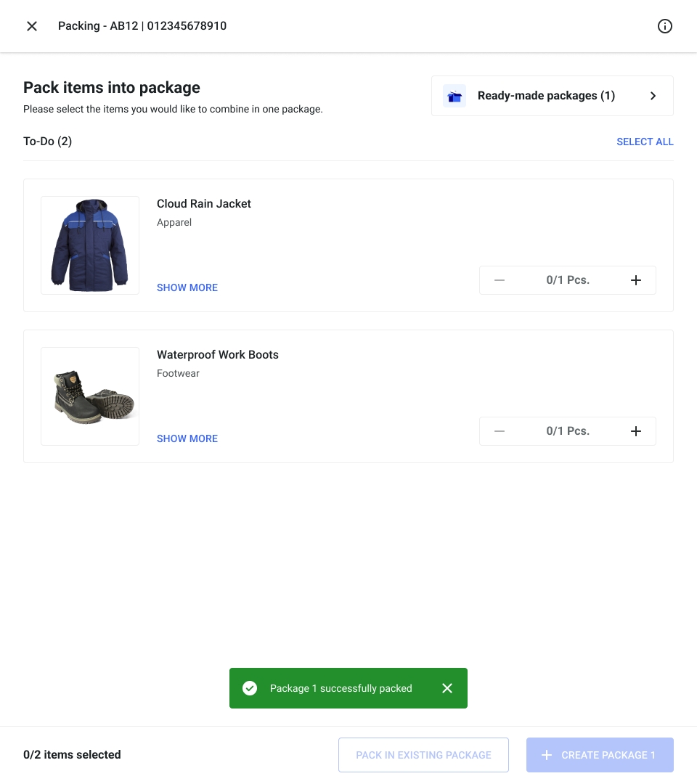697x784 pixels.
Task: Increase Cloud Rain Jacket quantity with plus
Action: pos(635,280)
